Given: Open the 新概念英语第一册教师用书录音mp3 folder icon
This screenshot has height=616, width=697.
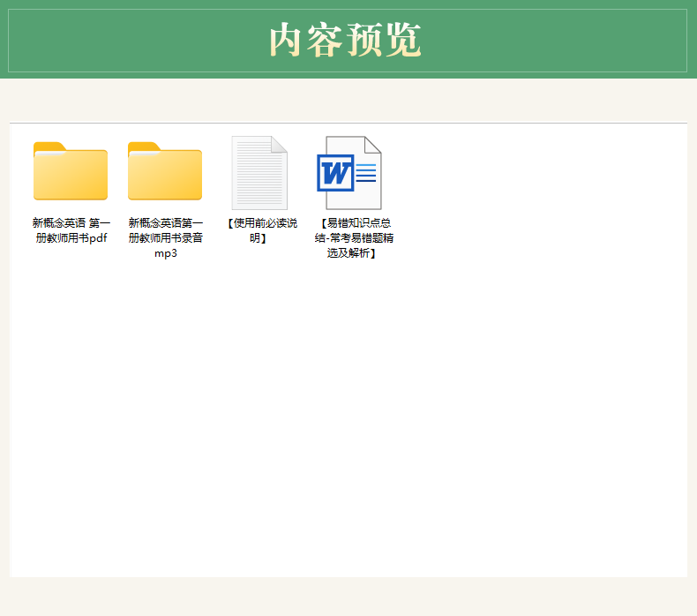Looking at the screenshot, I should click(x=165, y=171).
